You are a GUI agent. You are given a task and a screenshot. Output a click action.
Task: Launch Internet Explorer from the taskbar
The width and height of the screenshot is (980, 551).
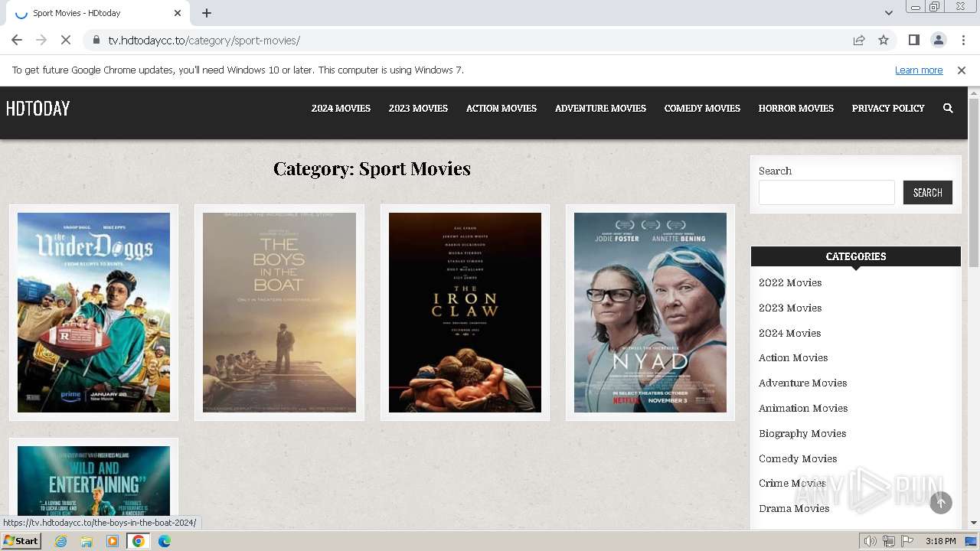point(60,541)
